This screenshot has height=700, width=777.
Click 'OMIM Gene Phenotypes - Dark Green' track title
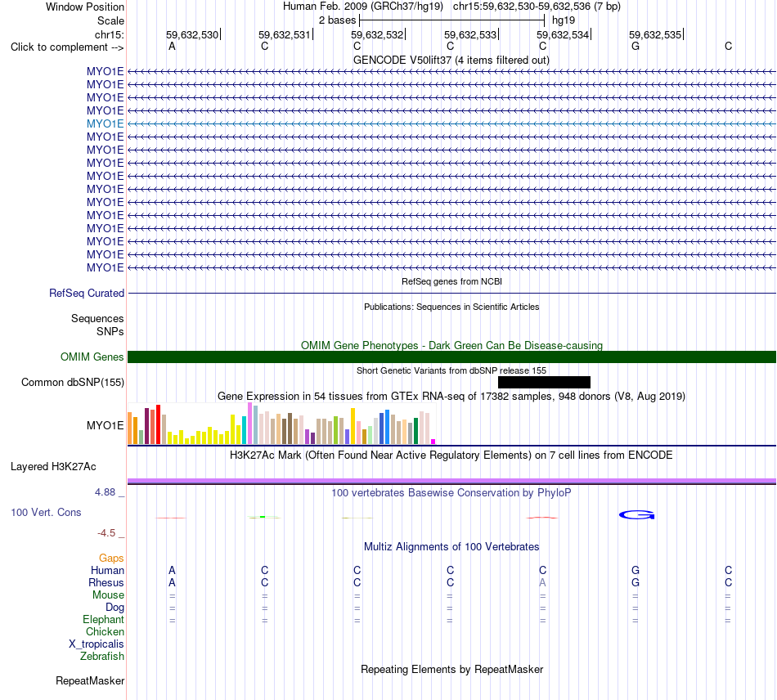point(451,345)
